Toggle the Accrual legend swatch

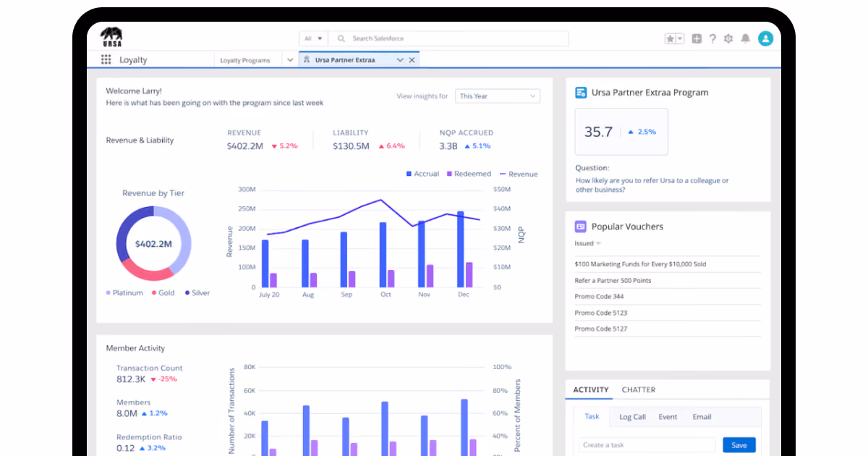tap(409, 174)
